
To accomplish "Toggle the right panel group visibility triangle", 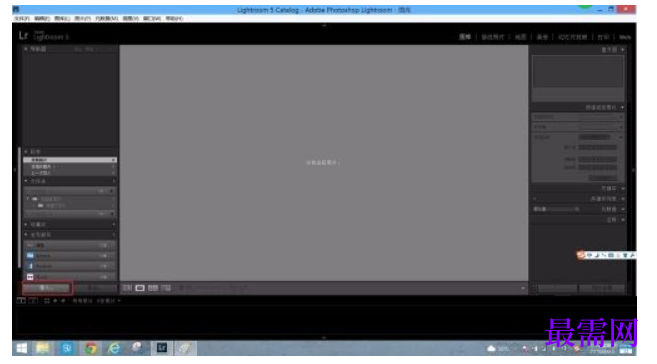I will pos(633,170).
